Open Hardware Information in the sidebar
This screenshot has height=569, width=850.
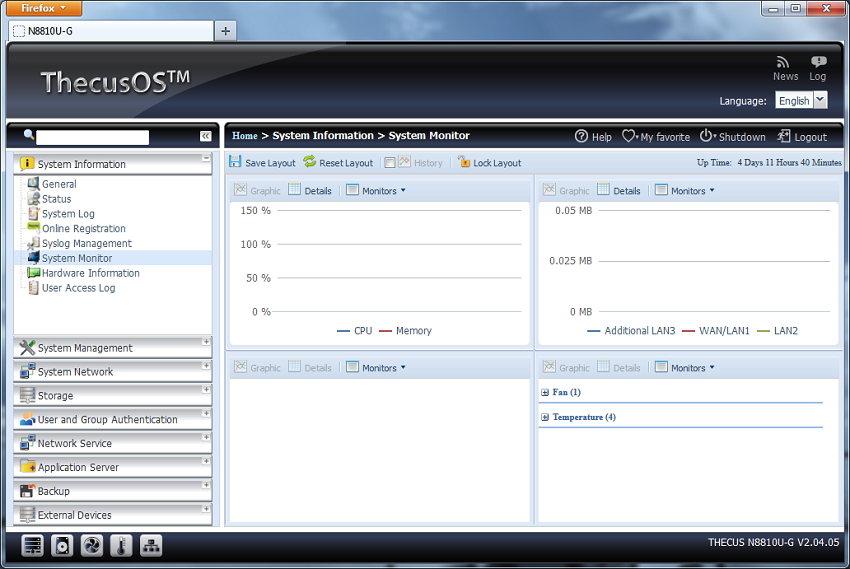91,273
